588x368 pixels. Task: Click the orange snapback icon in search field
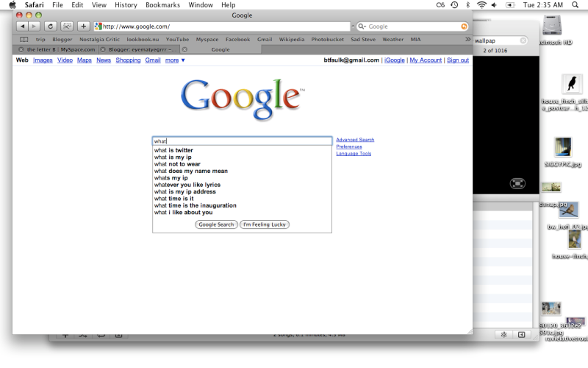(465, 26)
